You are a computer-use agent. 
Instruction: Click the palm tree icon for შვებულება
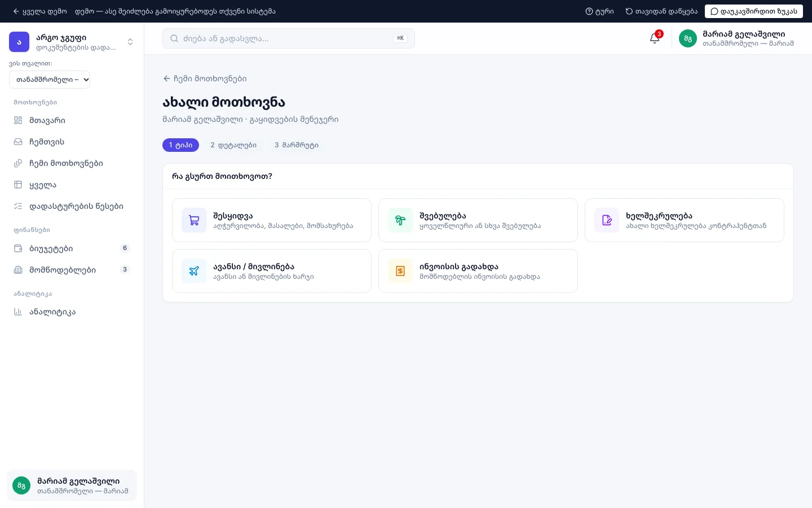pos(400,220)
